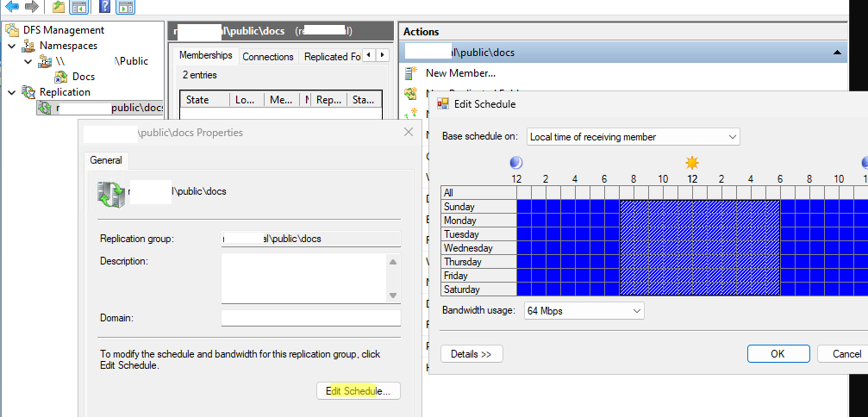Screen dimensions: 868x417
Task: Click the New Member action icon
Action: point(411,73)
